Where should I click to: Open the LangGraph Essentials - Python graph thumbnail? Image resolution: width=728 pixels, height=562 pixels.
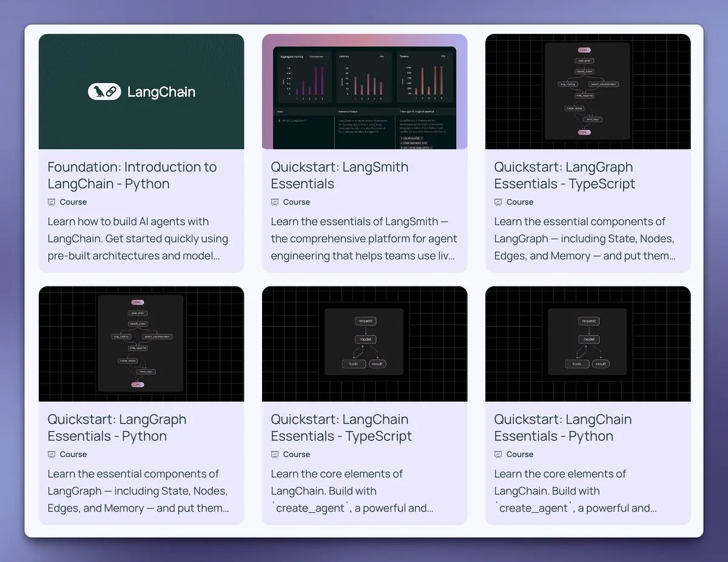point(141,344)
